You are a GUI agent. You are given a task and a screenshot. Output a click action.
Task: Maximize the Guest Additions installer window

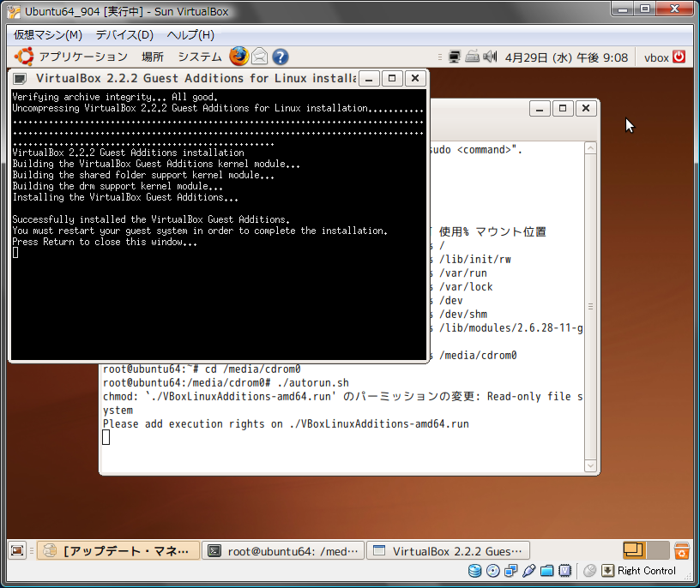pyautogui.click(x=392, y=79)
